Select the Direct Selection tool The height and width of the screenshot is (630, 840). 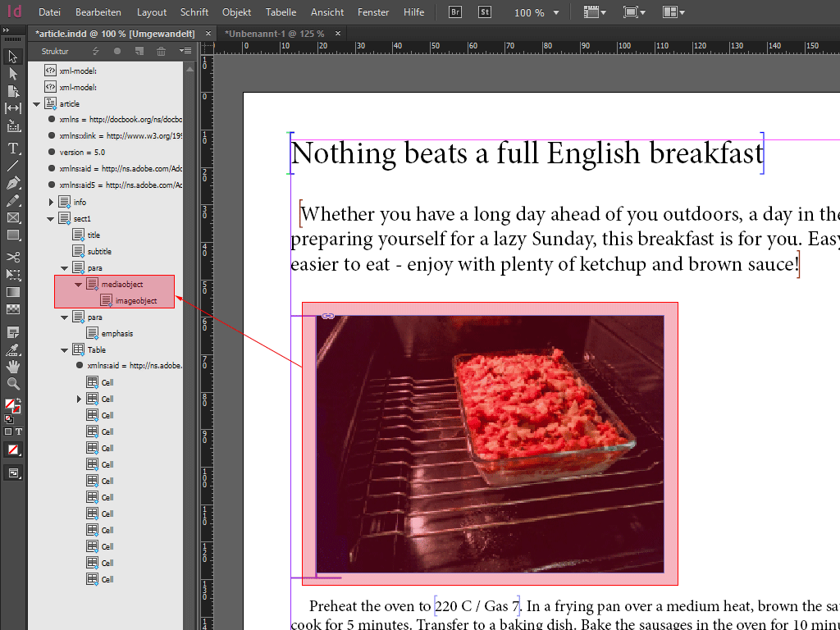[13, 73]
